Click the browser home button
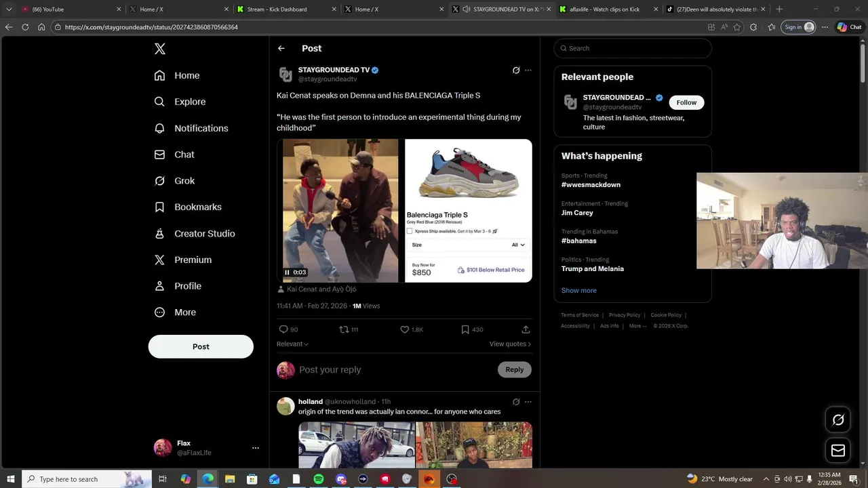The width and height of the screenshot is (868, 488). 41,27
